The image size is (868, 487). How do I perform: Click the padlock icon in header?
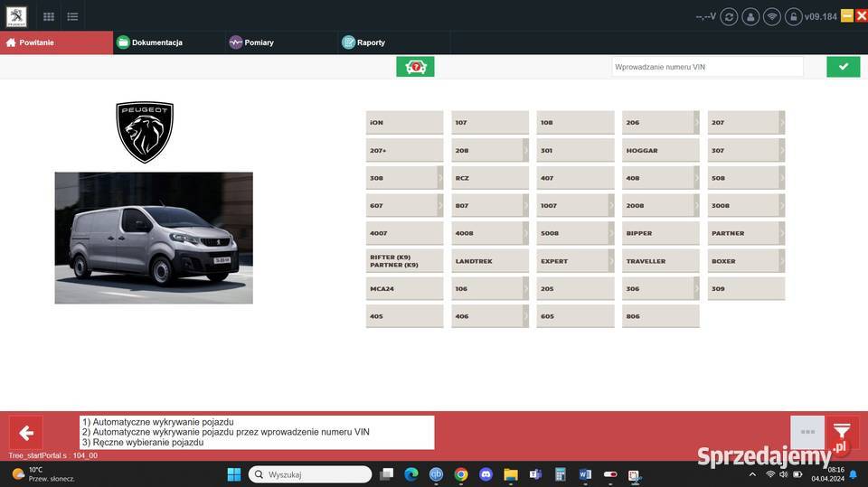793,16
